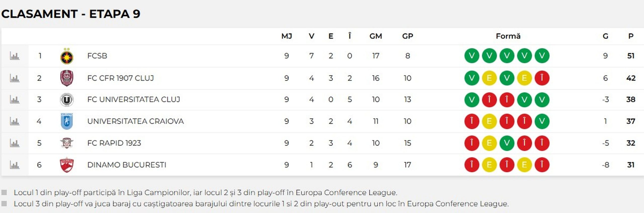The width and height of the screenshot is (644, 213).
Task: Select the FC Universitatea Cluj logo
Action: [x=67, y=100]
